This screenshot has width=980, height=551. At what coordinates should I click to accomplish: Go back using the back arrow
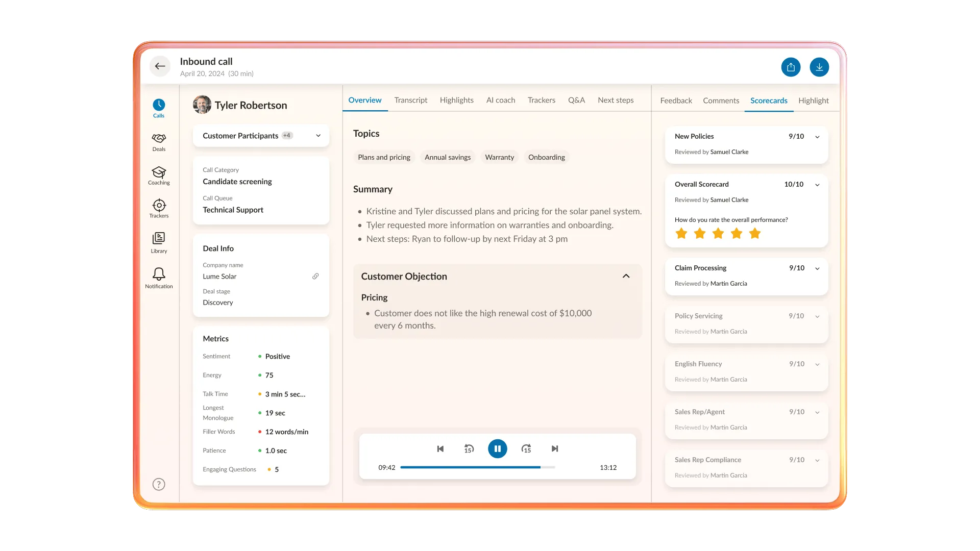(x=160, y=66)
